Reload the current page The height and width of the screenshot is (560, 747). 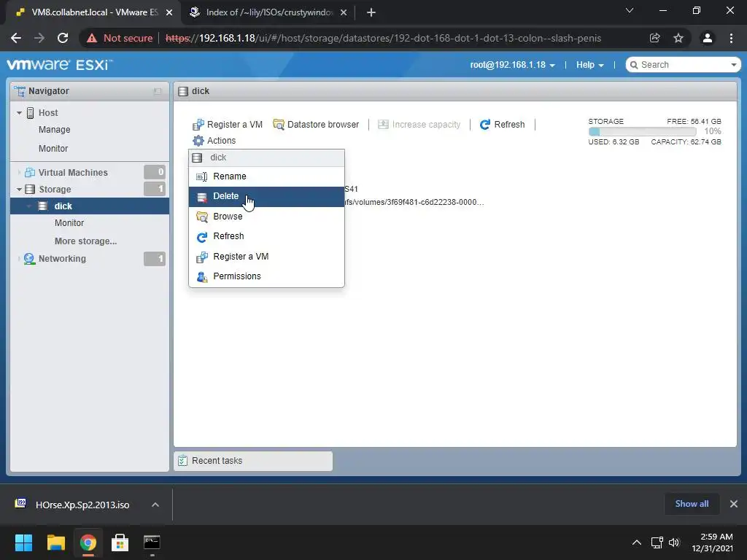coord(63,38)
